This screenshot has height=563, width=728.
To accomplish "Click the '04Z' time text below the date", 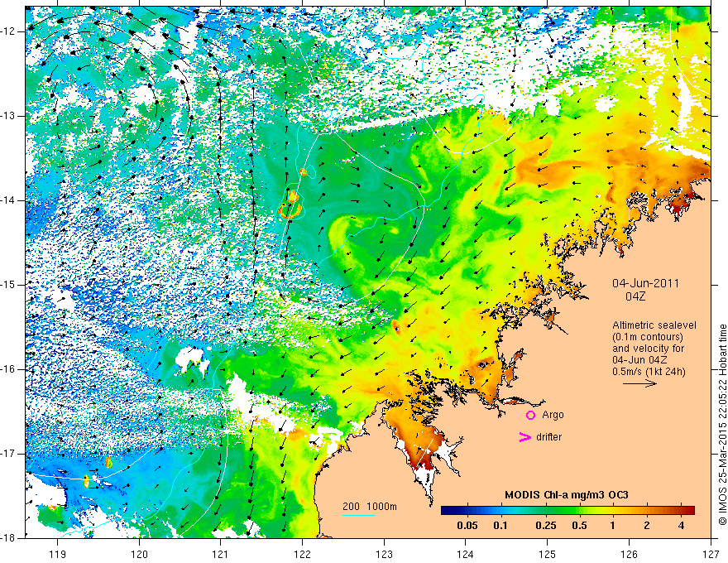I will tap(635, 296).
